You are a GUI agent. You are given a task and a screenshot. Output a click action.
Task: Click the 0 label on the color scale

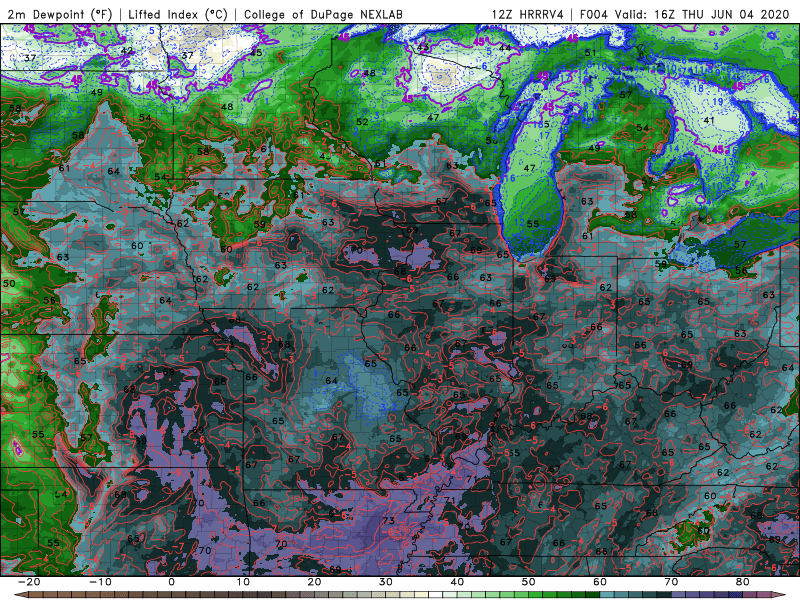(x=171, y=582)
